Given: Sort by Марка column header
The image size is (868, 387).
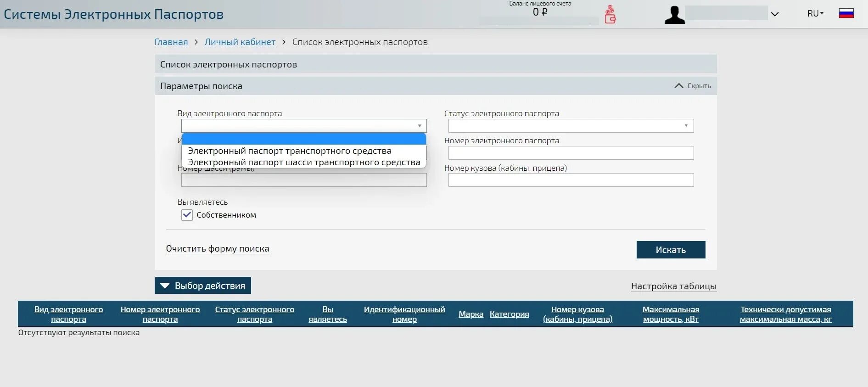Looking at the screenshot, I should (x=471, y=314).
